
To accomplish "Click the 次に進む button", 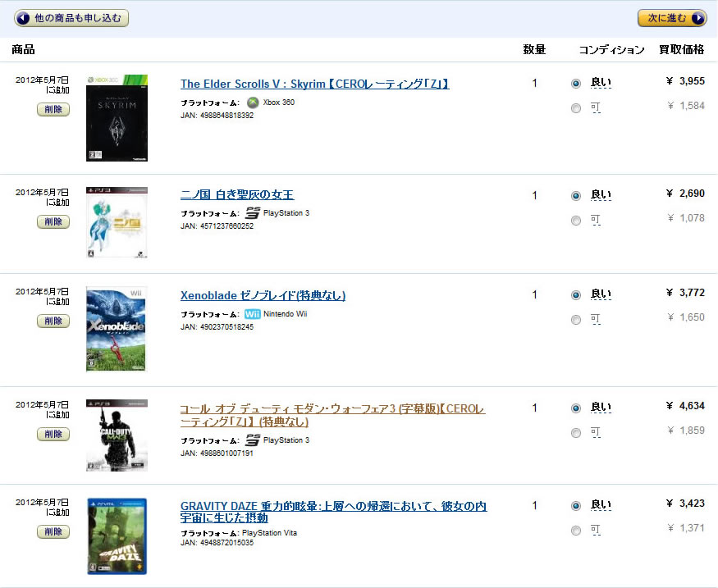I will click(672, 18).
